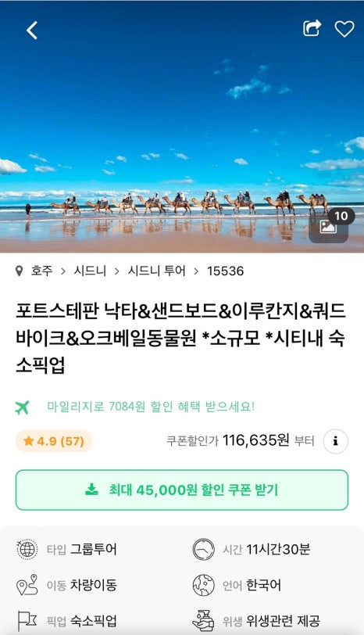Select the 시드니 breadcrumb
This screenshot has width=364, height=635.
click(90, 271)
